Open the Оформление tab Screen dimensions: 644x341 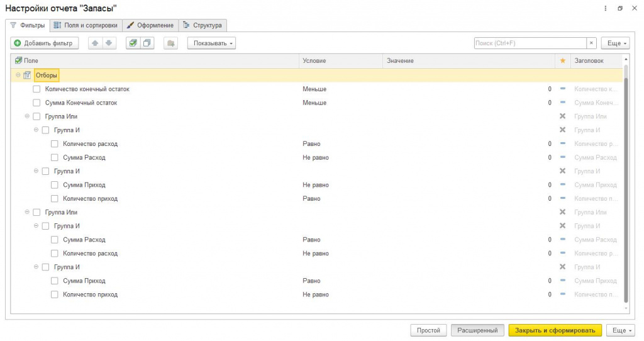coord(150,25)
